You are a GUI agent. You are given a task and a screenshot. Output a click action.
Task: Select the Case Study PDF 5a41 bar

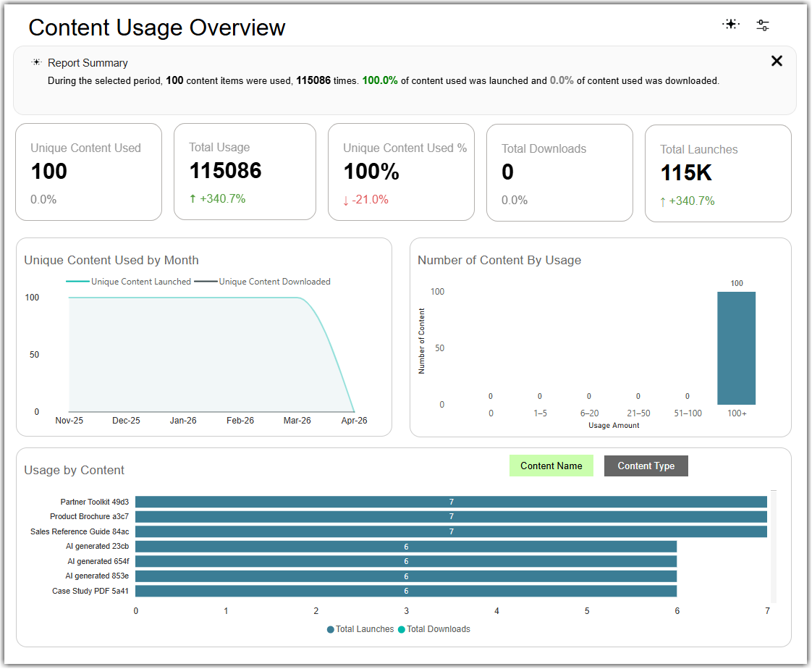406,592
